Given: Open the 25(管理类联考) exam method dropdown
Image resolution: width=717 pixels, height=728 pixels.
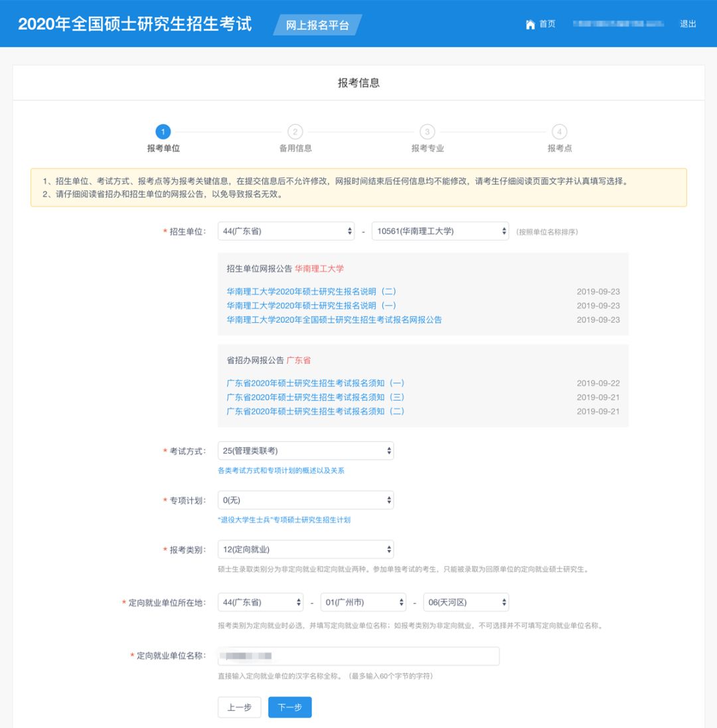Looking at the screenshot, I should [305, 450].
